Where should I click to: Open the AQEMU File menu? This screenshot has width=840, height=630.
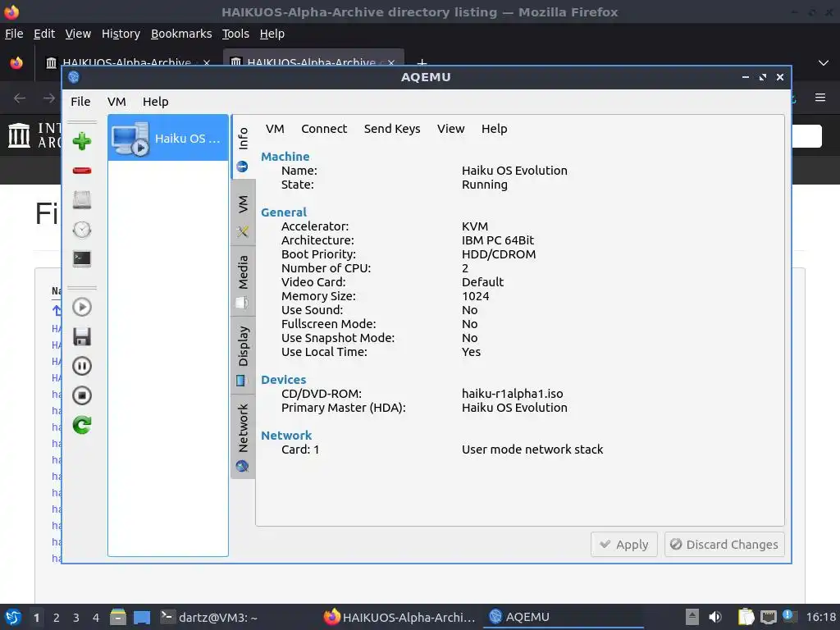tap(80, 102)
